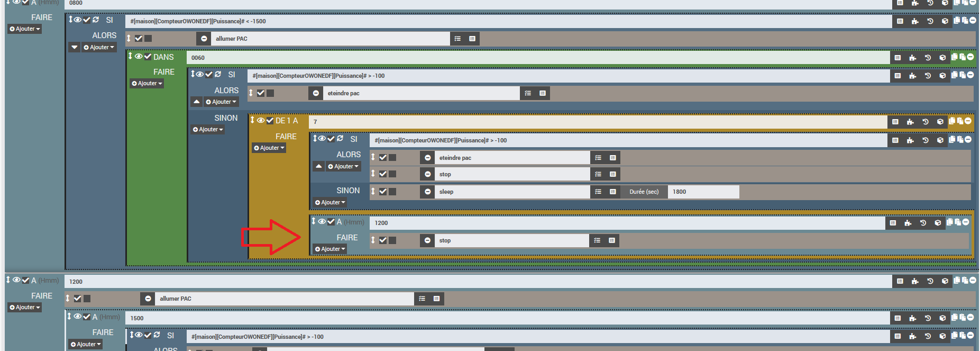980x351 pixels.
Task: Click the top A time field showing 0800
Action: 478,4
